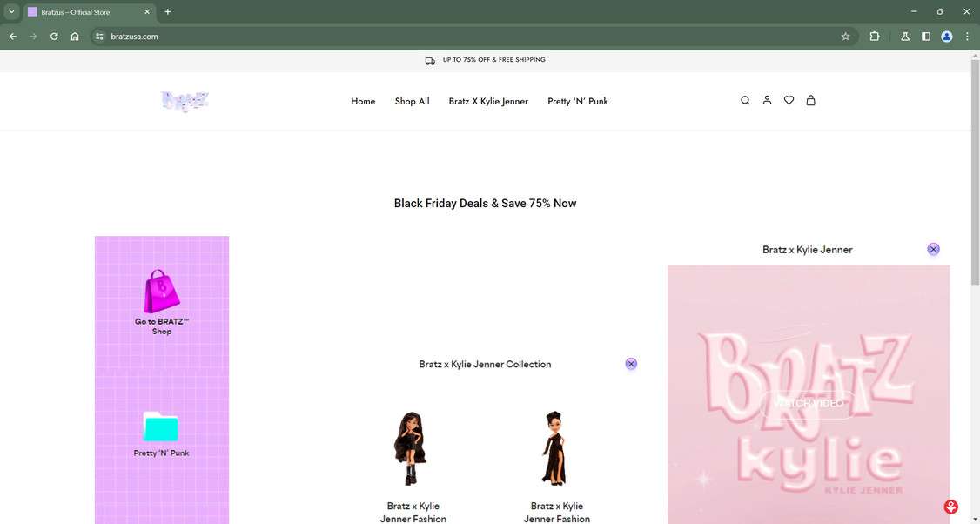The height and width of the screenshot is (524, 980).
Task: Open the tab search dropdown arrow
Action: (x=11, y=11)
